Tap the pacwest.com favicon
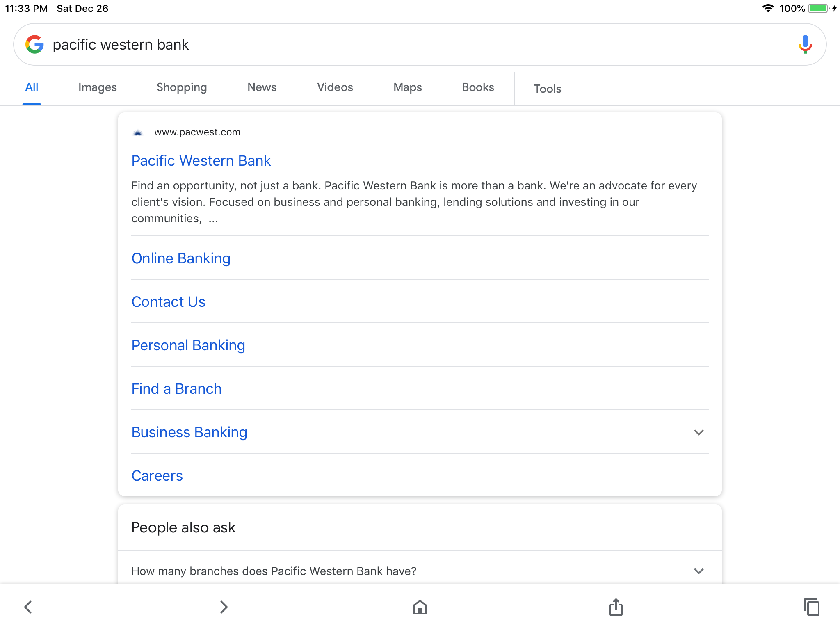The height and width of the screenshot is (630, 840). point(138,132)
